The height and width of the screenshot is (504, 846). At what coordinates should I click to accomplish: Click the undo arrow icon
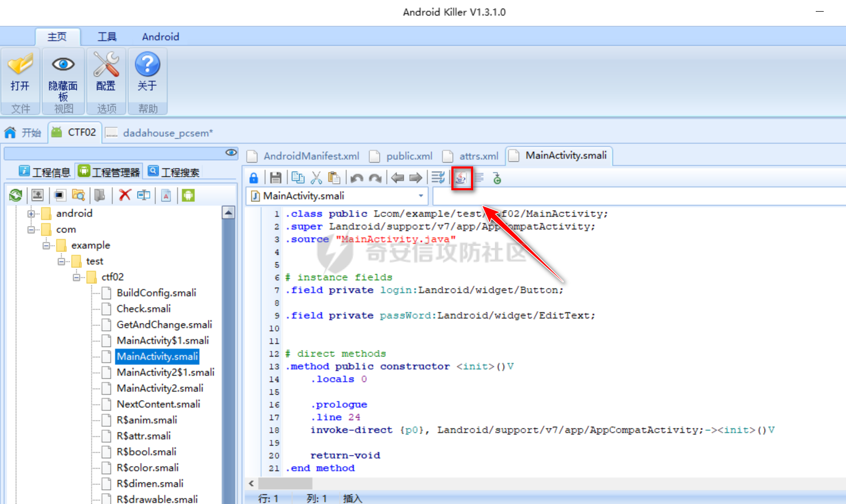357,178
